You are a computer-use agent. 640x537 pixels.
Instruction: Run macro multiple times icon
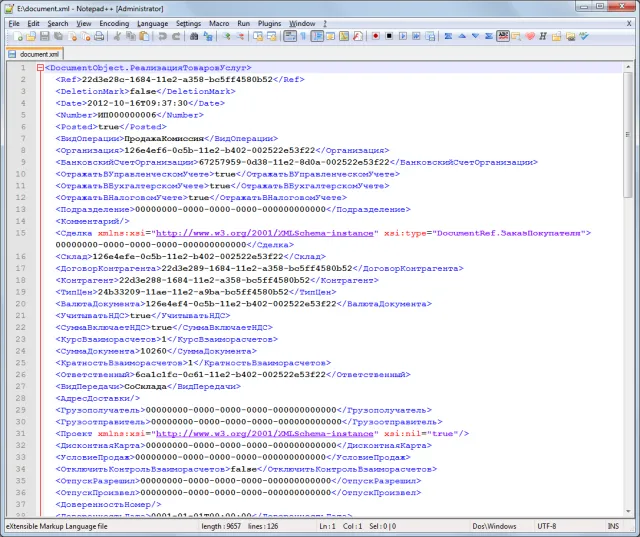tap(416, 36)
